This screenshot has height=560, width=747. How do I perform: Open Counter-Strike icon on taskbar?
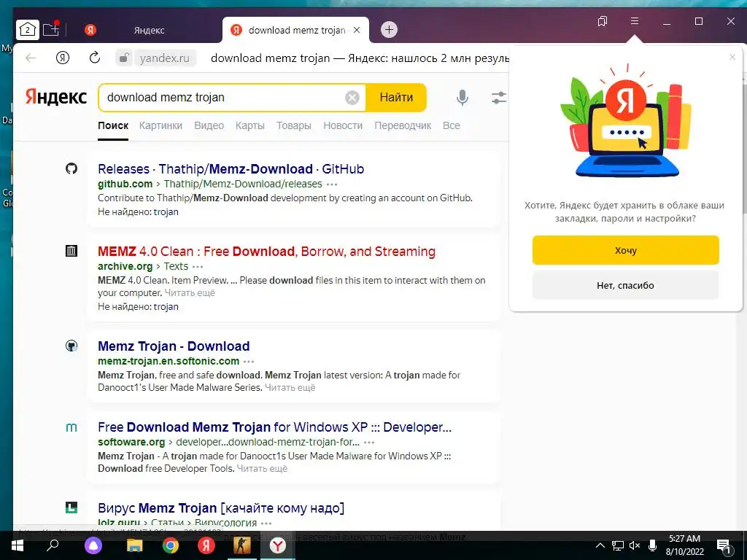click(x=242, y=545)
